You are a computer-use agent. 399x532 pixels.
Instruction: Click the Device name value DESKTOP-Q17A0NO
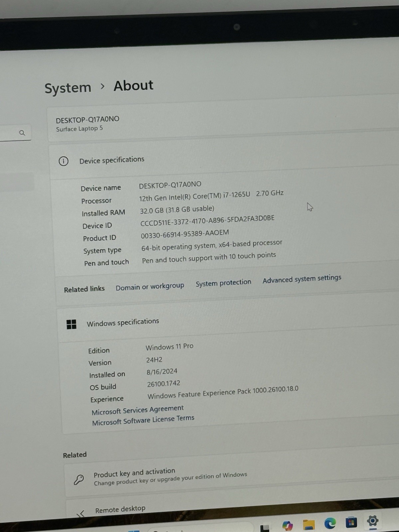click(x=170, y=185)
